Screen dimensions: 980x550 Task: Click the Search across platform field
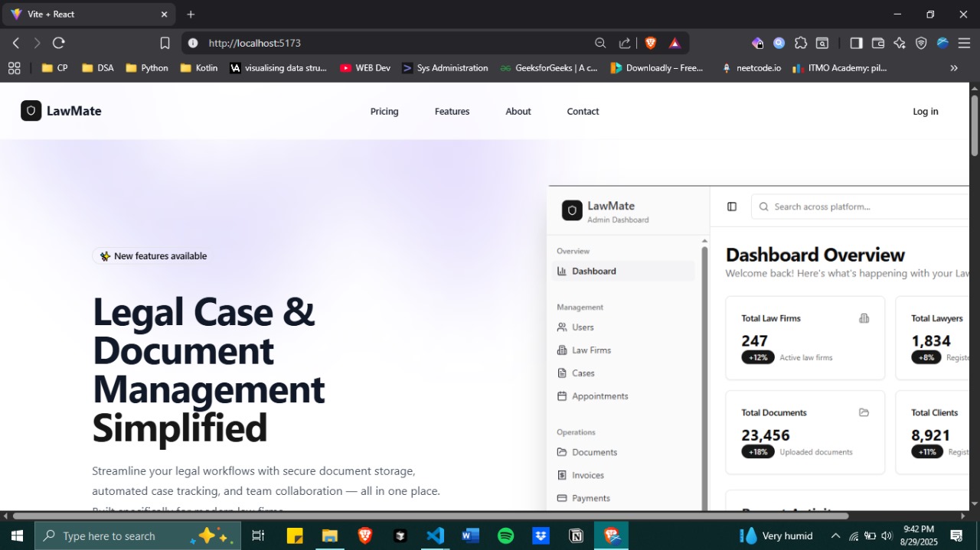click(x=865, y=207)
